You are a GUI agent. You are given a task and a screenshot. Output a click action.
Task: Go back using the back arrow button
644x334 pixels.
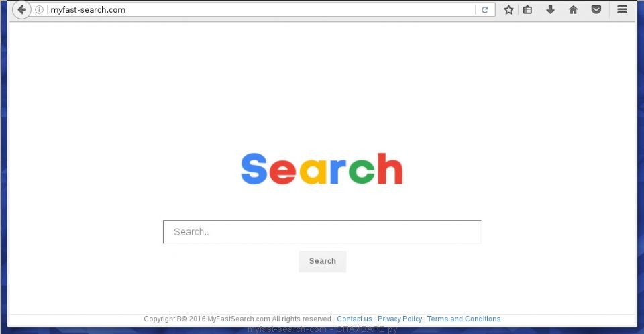pyautogui.click(x=21, y=10)
